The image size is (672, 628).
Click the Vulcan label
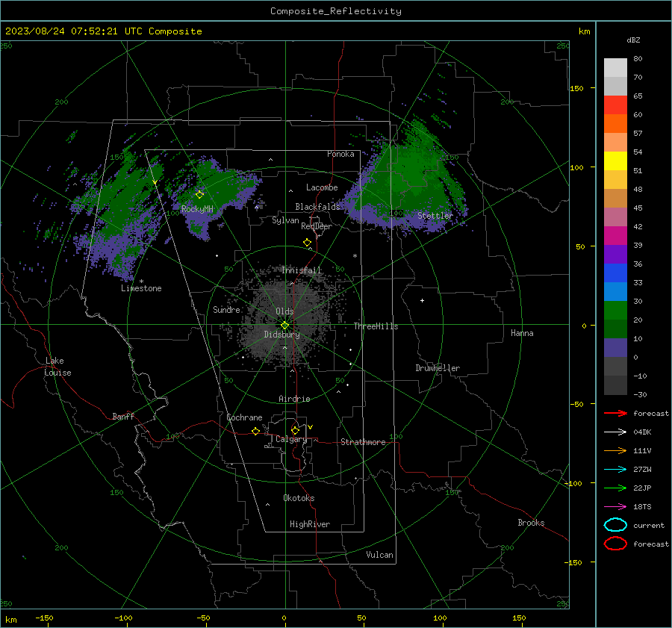[x=380, y=555]
